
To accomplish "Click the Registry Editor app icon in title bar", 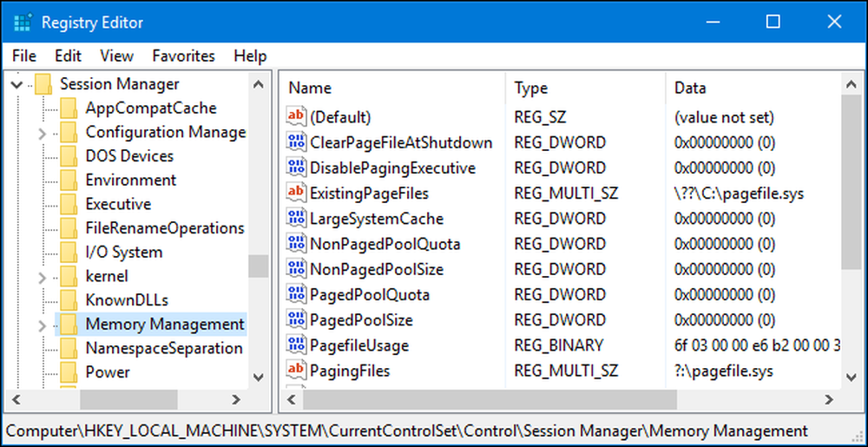I will [23, 23].
